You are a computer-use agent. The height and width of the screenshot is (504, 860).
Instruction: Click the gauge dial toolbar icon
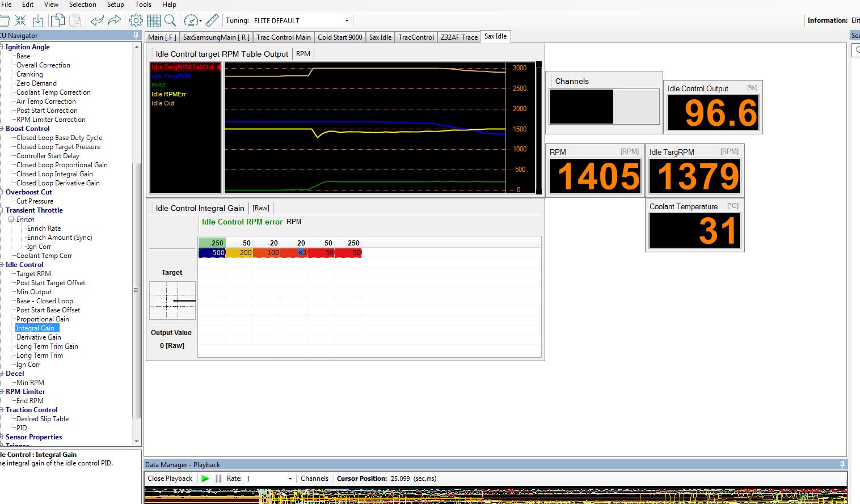tap(191, 21)
